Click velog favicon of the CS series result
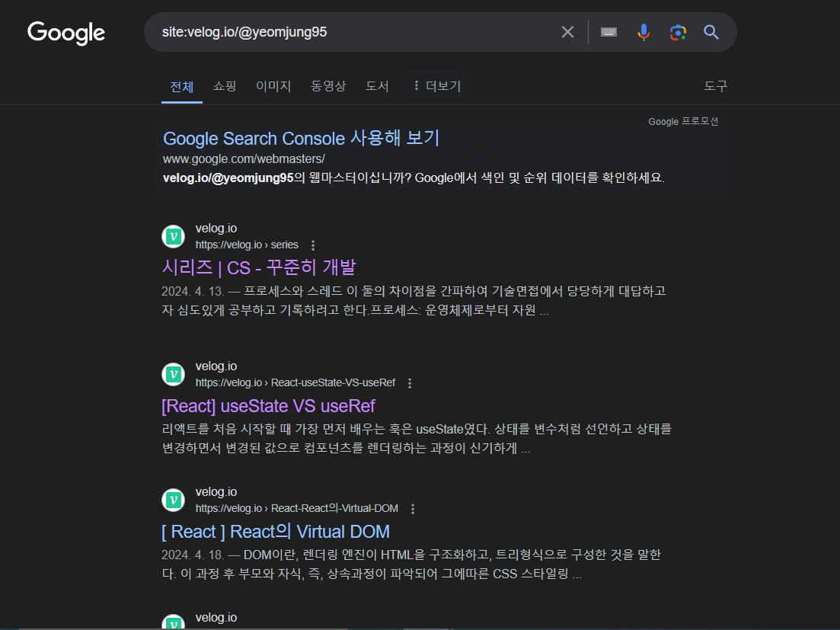The width and height of the screenshot is (840, 630). click(x=174, y=236)
